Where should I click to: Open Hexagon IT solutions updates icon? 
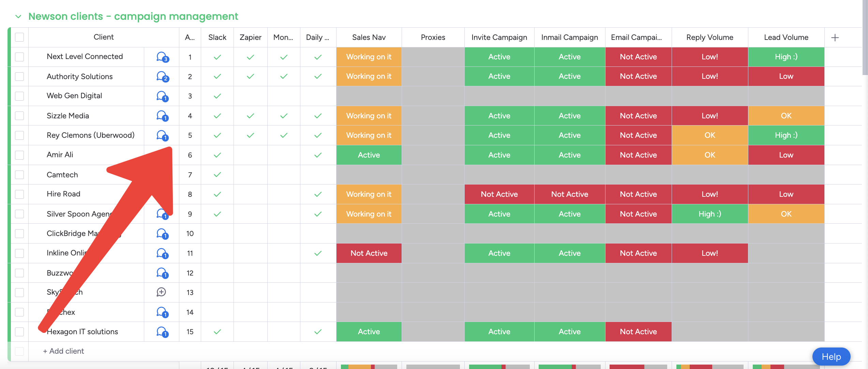[x=162, y=332]
